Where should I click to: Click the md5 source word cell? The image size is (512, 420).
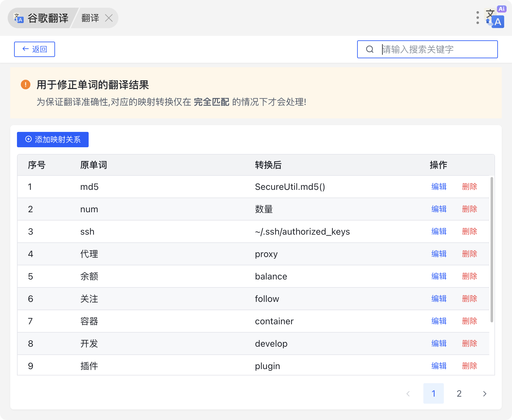tap(89, 187)
